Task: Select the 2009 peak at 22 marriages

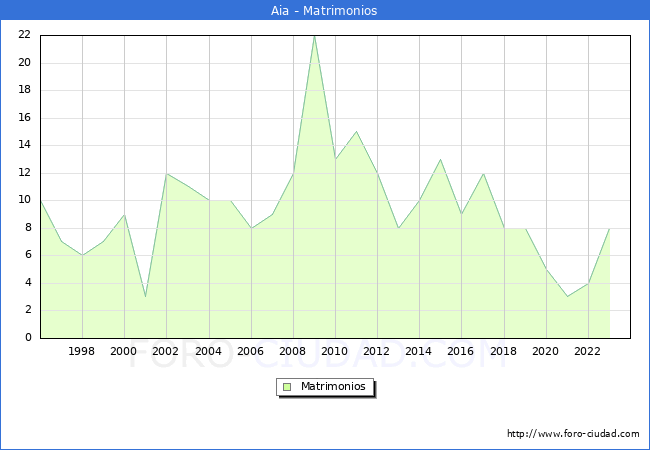Action: (x=314, y=36)
